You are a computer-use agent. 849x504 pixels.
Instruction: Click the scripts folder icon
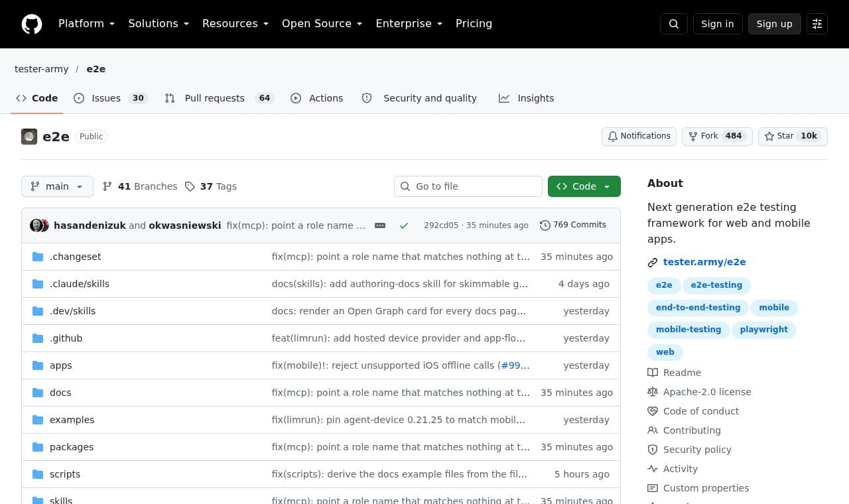pos(38,474)
